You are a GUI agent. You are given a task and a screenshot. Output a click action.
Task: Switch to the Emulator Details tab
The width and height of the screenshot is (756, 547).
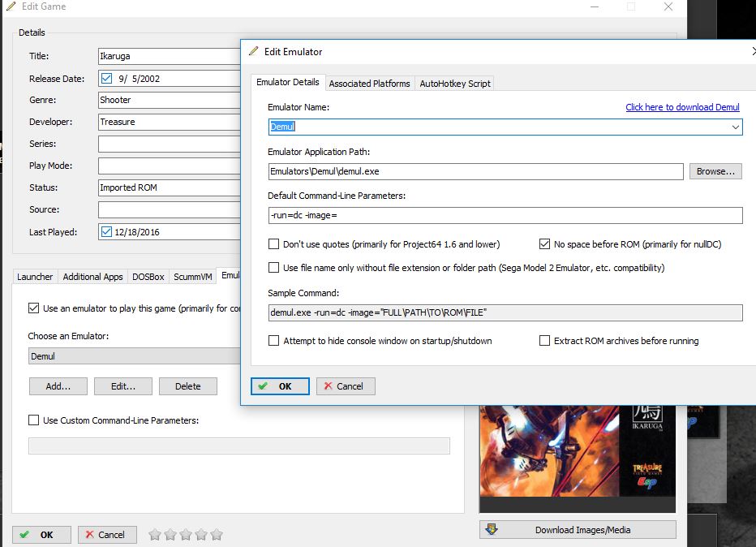288,82
